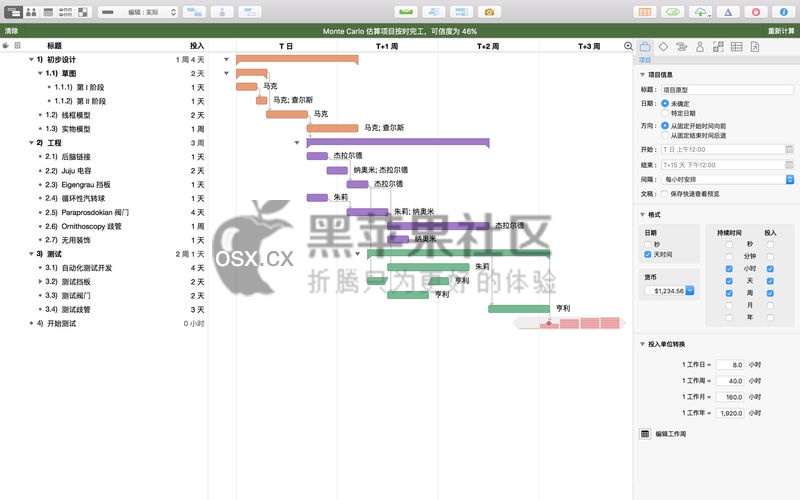Select the document attachments inspector tab
Screen dimensions: 800x500
(x=755, y=47)
